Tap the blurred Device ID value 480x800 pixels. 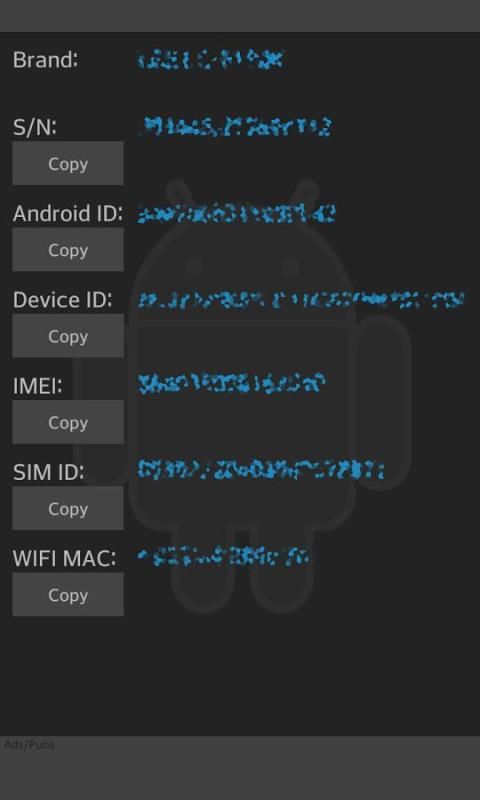[301, 299]
